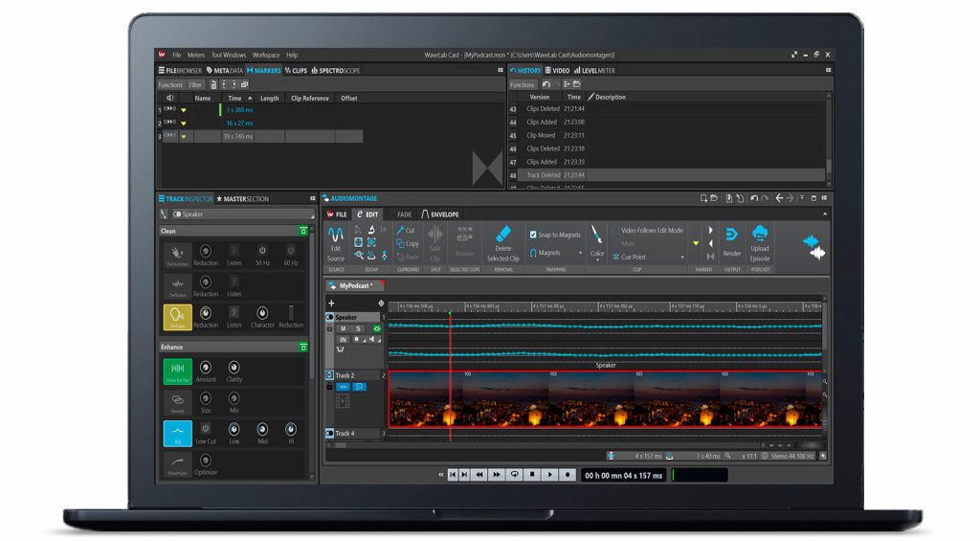Enable the DeNoiser module icon
Image resolution: width=980 pixels, height=541 pixels.
click(x=177, y=286)
